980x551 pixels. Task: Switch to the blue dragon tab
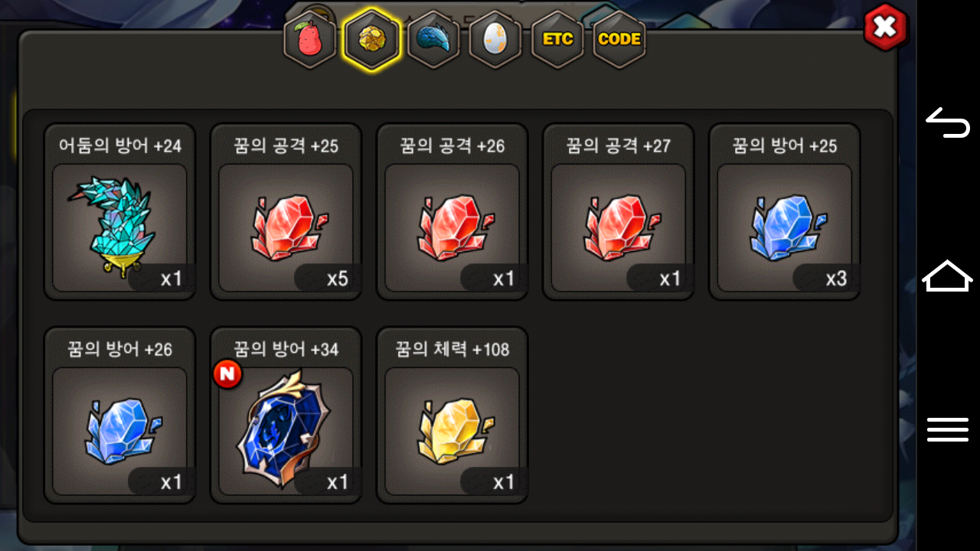433,39
